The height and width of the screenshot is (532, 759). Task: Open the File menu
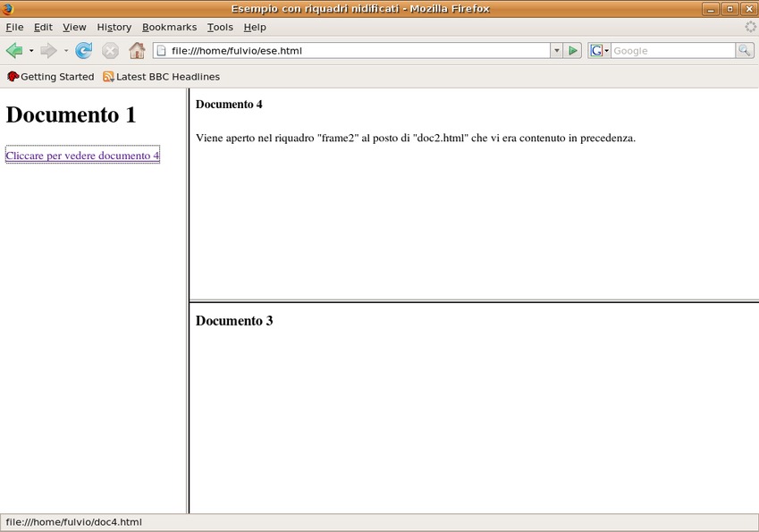pyautogui.click(x=14, y=27)
